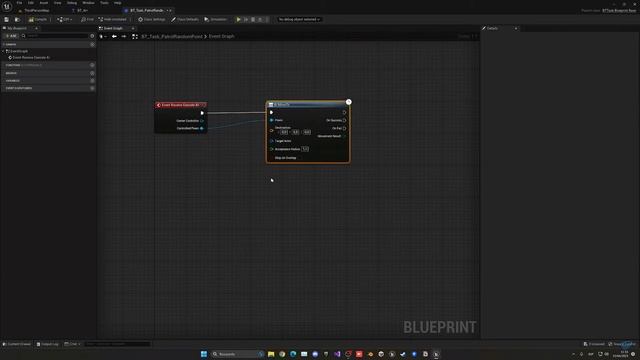This screenshot has width=640, height=360.
Task: Open the Diff dropdown
Action: coord(65,19)
